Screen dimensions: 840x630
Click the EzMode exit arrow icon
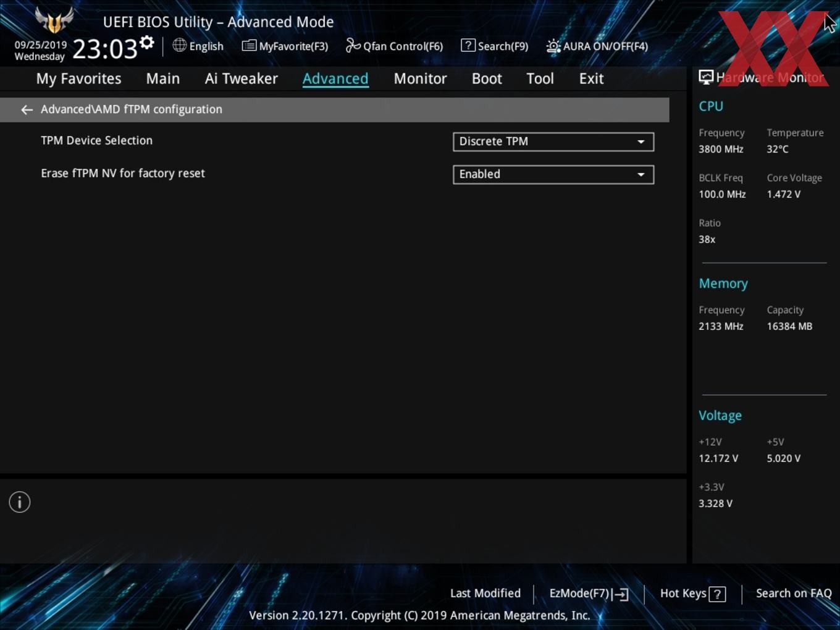[621, 594]
